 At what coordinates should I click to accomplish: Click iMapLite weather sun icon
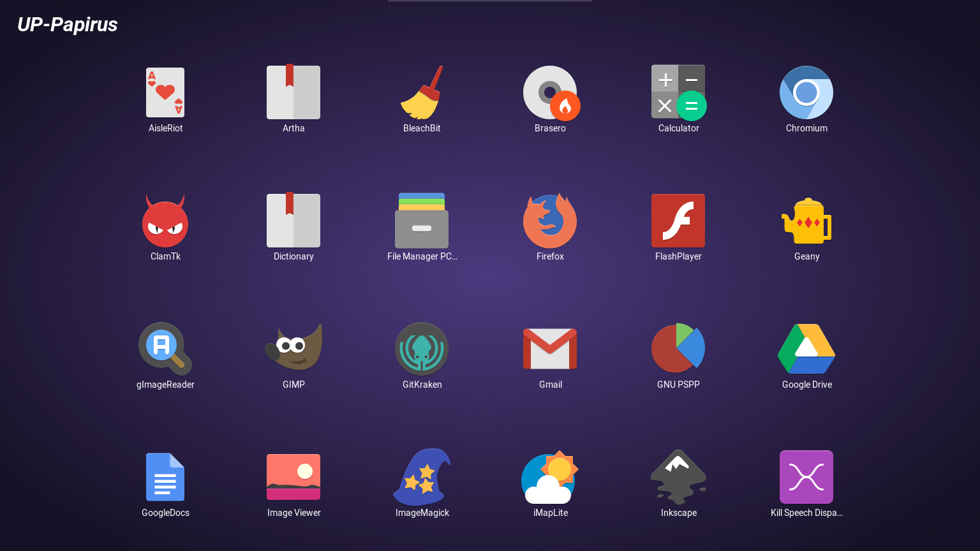(550, 477)
